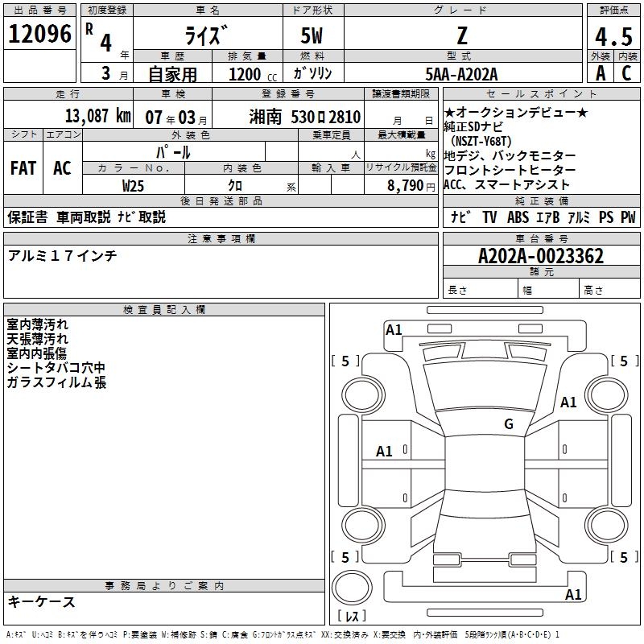The image size is (644, 644).
Task: Click the spare tire circle icon
Action: [352, 587]
